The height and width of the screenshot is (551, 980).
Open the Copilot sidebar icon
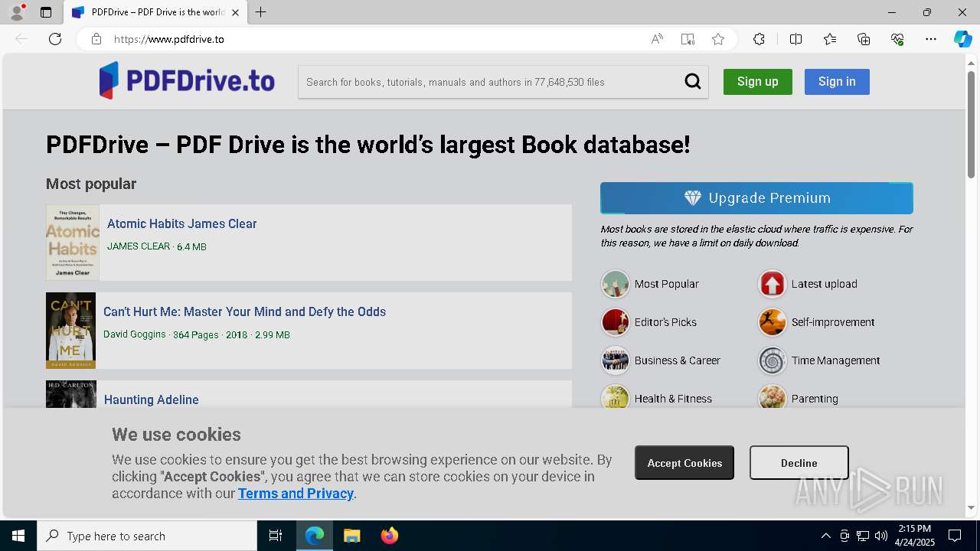[962, 39]
